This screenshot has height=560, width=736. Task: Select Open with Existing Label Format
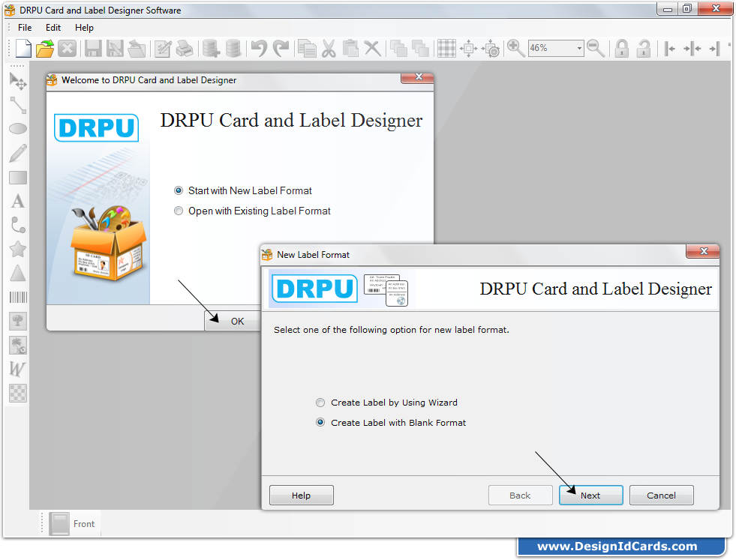252,211
